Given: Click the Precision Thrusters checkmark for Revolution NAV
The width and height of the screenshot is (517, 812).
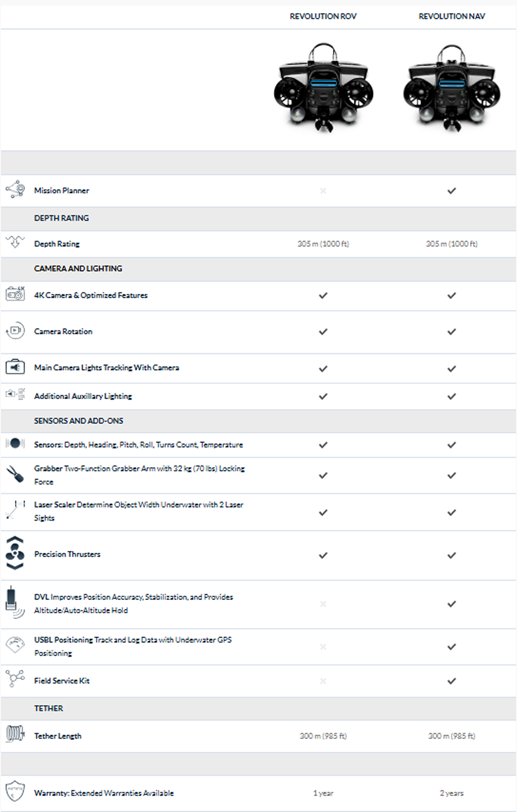Looking at the screenshot, I should 452,555.
